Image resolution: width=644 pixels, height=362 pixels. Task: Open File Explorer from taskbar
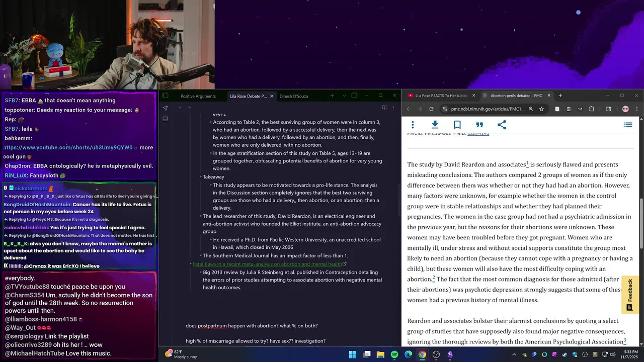coord(380,354)
